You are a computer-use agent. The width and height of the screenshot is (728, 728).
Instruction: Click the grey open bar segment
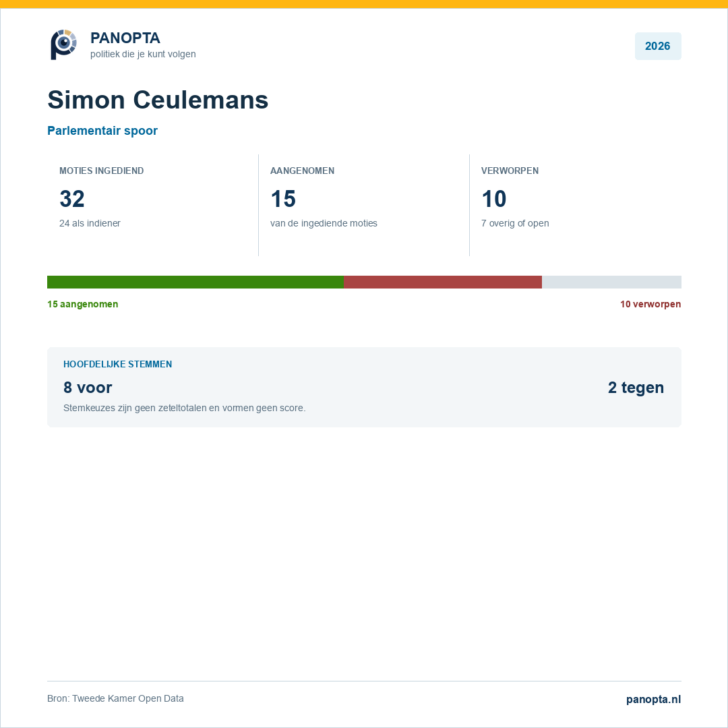pos(612,282)
